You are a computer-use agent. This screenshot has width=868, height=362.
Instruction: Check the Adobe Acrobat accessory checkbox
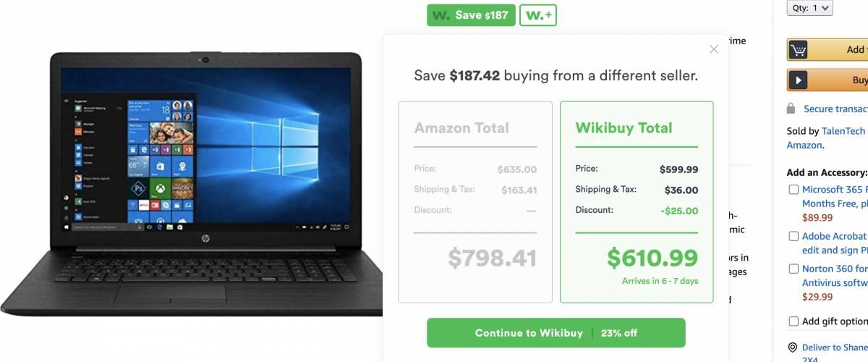[x=794, y=237]
